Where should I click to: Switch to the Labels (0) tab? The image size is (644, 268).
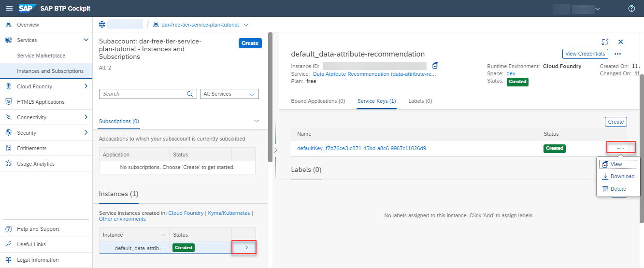[420, 101]
